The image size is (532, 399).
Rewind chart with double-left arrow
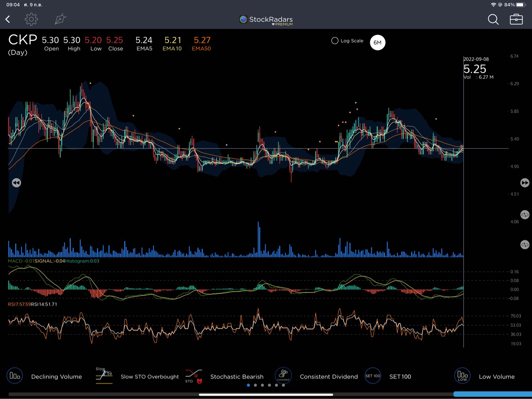coord(16,183)
